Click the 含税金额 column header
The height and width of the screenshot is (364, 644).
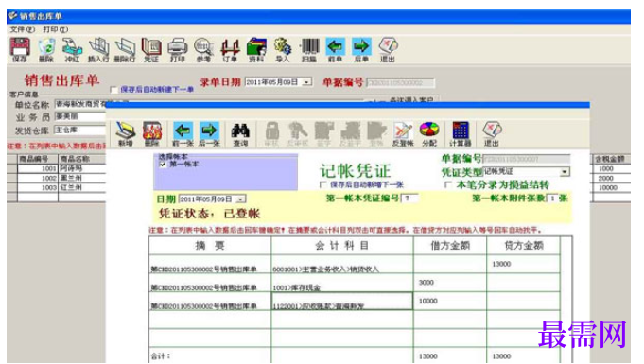click(x=612, y=159)
